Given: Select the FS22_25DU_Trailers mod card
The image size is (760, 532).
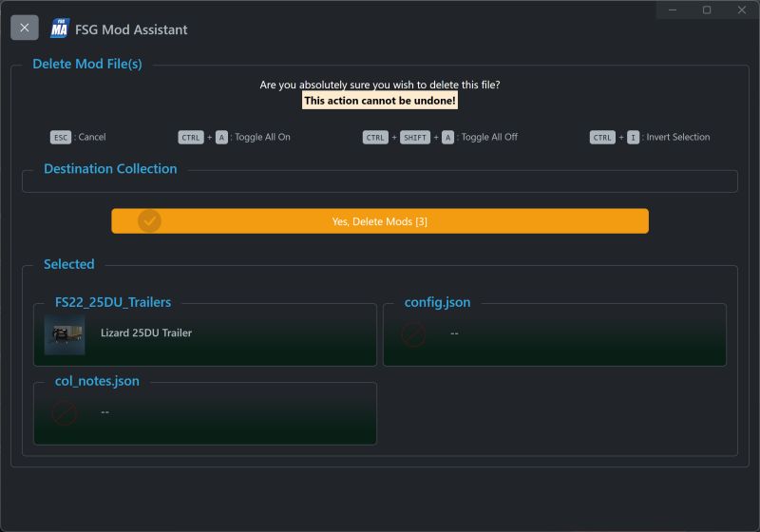Looking at the screenshot, I should click(x=205, y=334).
